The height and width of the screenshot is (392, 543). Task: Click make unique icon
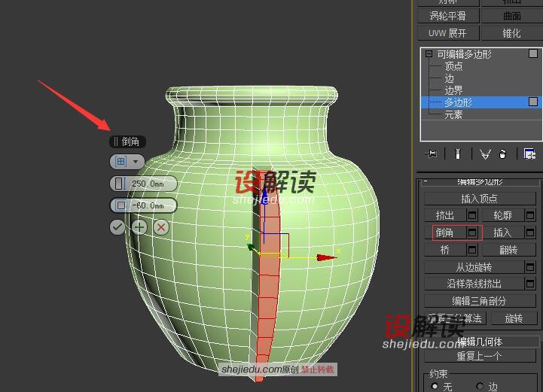[x=485, y=154]
